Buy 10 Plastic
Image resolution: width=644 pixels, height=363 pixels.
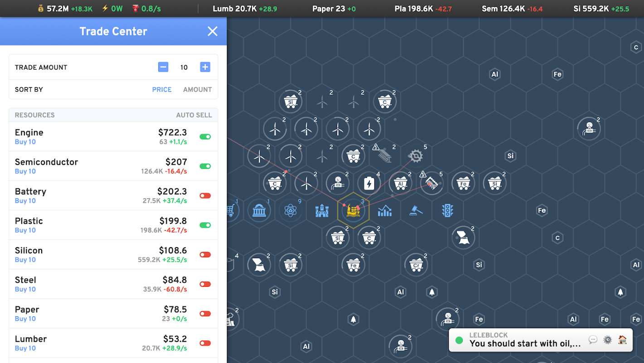pos(25,231)
